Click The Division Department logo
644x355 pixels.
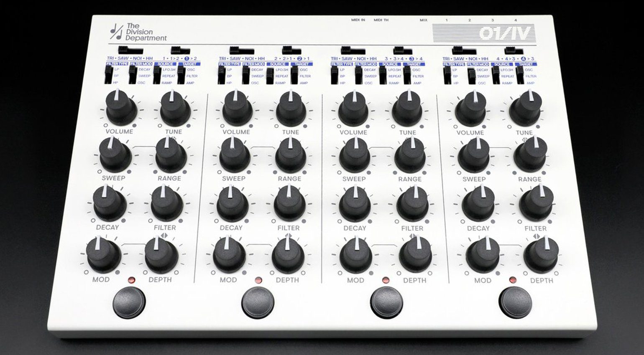(x=138, y=32)
